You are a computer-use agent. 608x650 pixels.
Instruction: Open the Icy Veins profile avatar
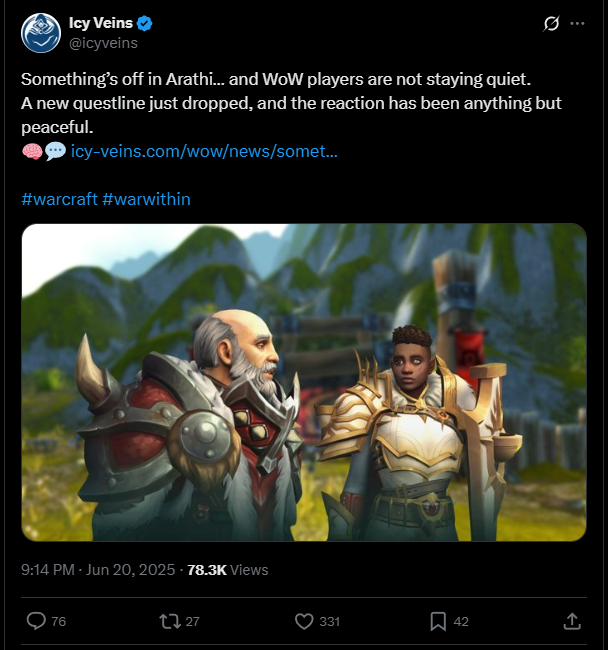coord(41,33)
